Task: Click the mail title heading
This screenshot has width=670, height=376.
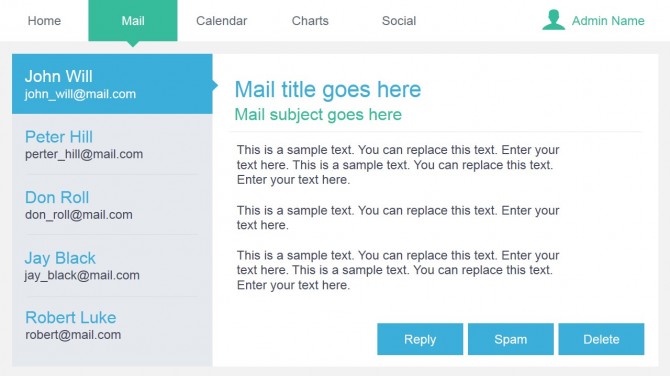Action: point(328,90)
